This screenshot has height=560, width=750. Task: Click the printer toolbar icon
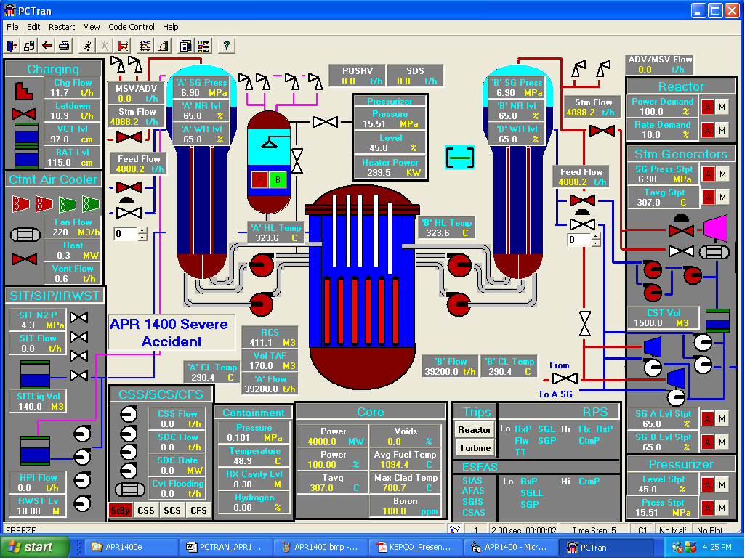click(x=64, y=46)
